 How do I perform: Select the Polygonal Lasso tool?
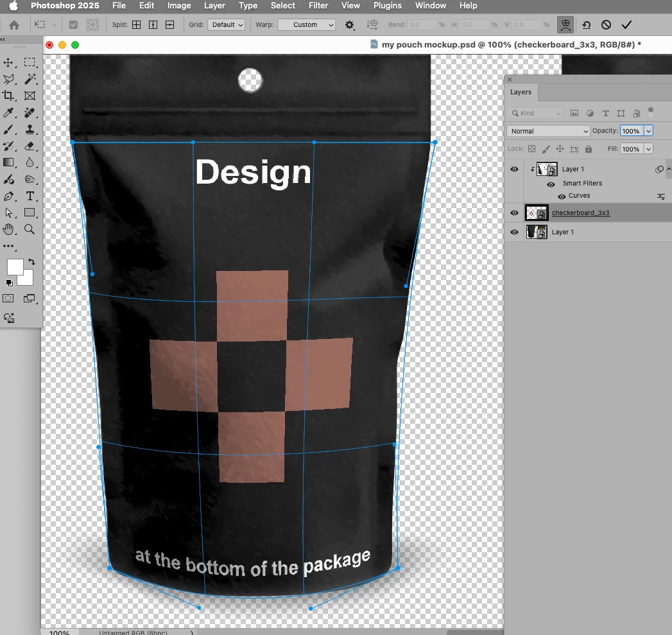coord(8,79)
